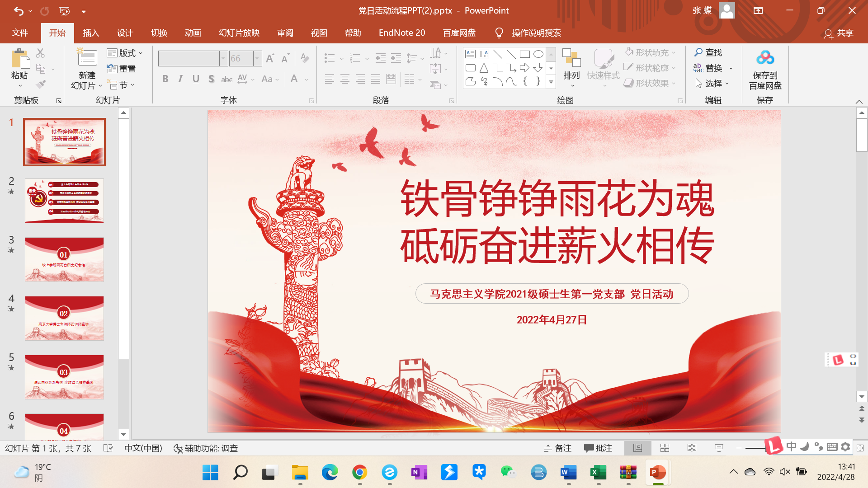Select slide 3 thumbnail

64,259
